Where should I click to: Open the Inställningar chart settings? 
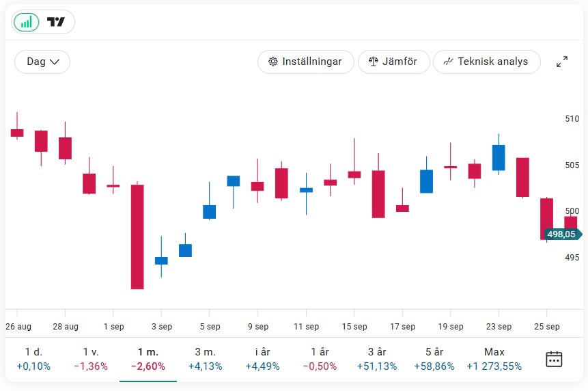305,62
